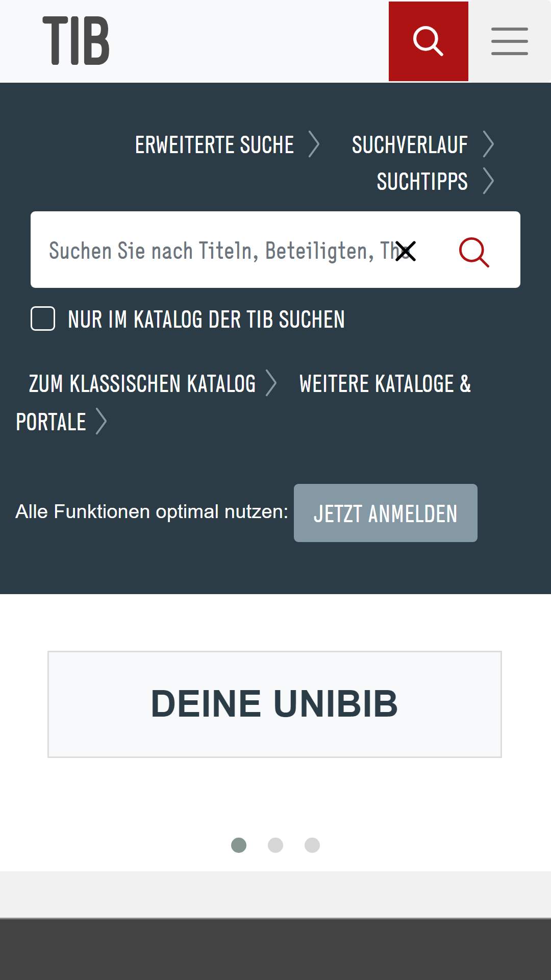The image size is (551, 980).
Task: Open the Suchverlauf link
Action: click(410, 145)
